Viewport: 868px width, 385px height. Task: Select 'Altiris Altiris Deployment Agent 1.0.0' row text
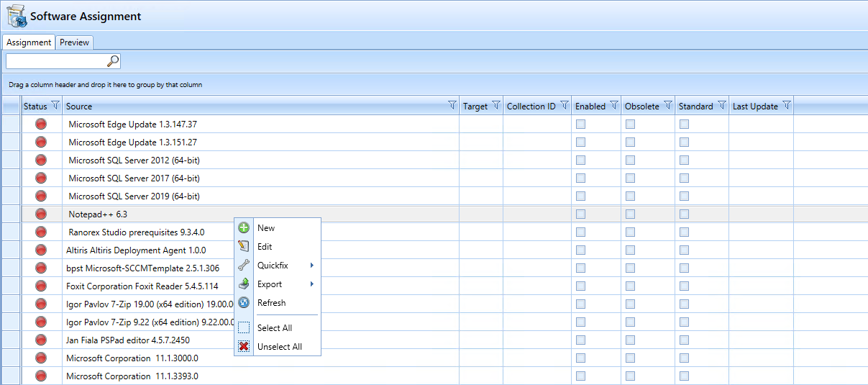tap(136, 250)
